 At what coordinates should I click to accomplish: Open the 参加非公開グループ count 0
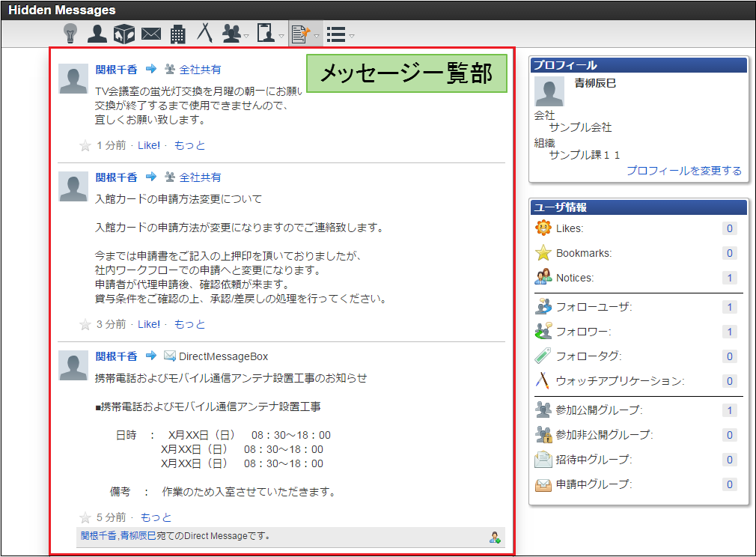(x=730, y=435)
